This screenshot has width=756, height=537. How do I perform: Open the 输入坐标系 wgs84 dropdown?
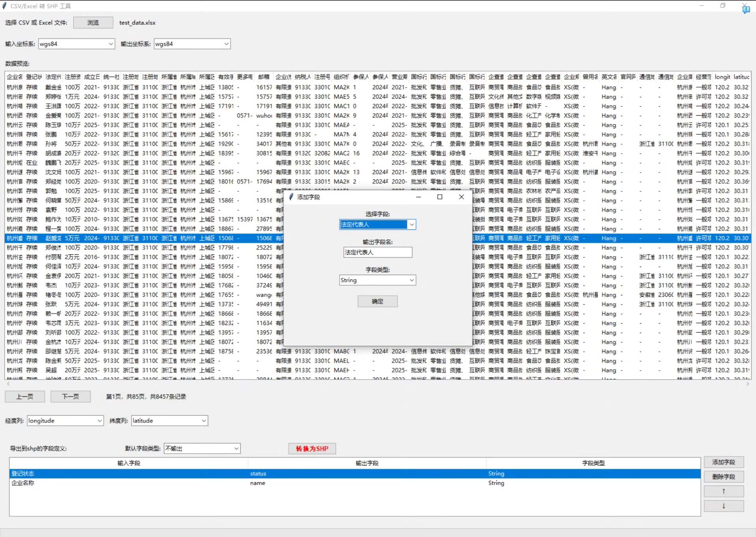[x=111, y=44]
